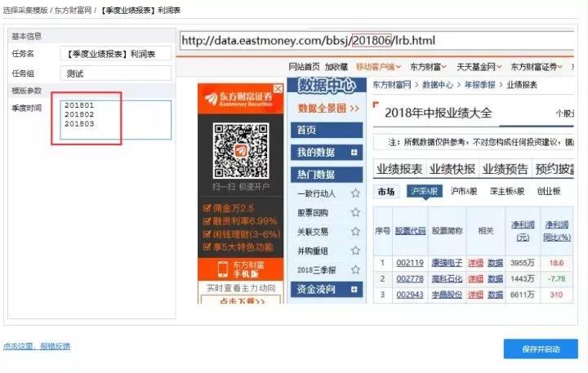Open the 业绩预告 tab
The image size is (588, 373).
click(x=506, y=169)
